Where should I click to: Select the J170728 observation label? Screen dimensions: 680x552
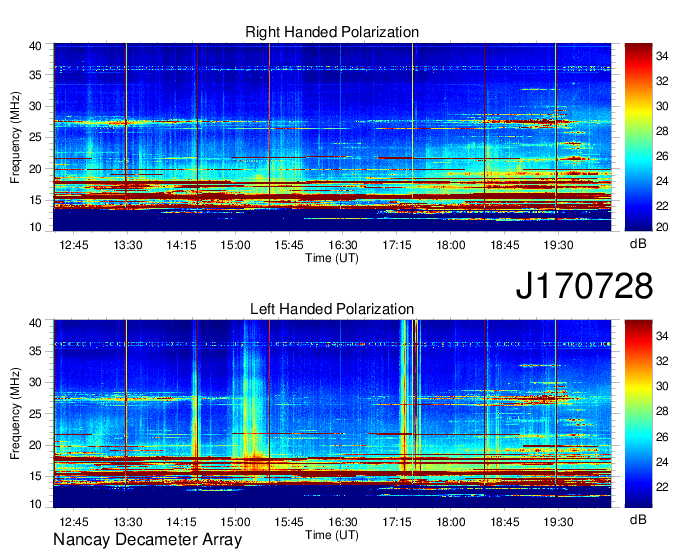tap(584, 286)
